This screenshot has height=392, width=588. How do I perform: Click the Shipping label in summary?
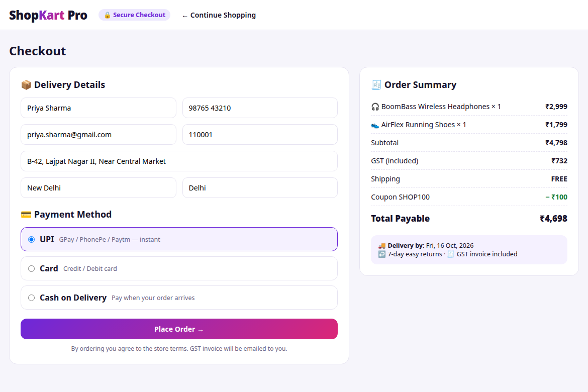click(x=385, y=179)
